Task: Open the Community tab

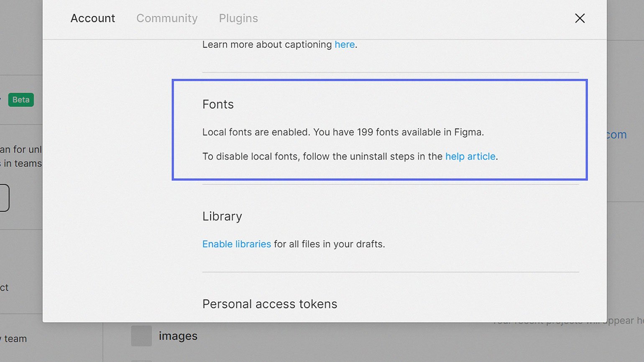Action: tap(167, 18)
